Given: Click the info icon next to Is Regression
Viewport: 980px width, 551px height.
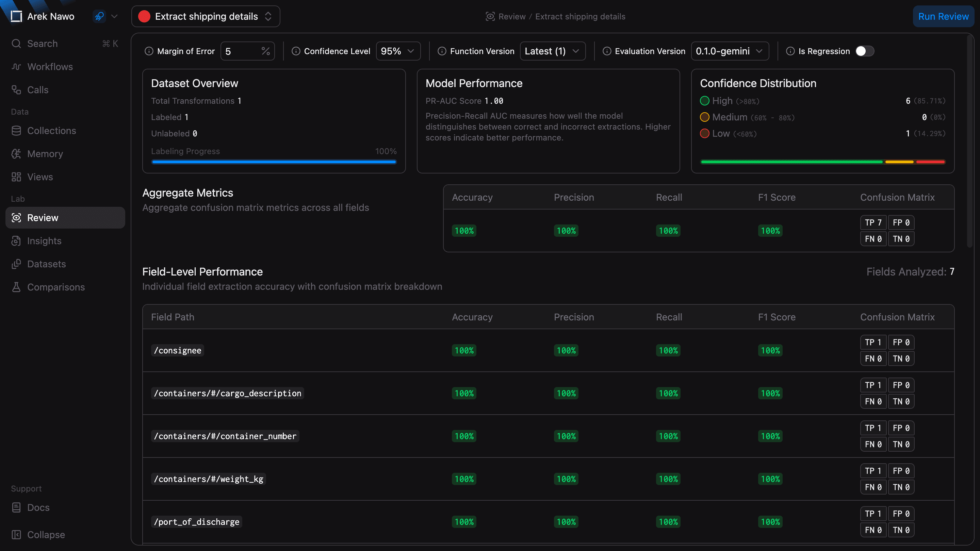Looking at the screenshot, I should pyautogui.click(x=790, y=51).
